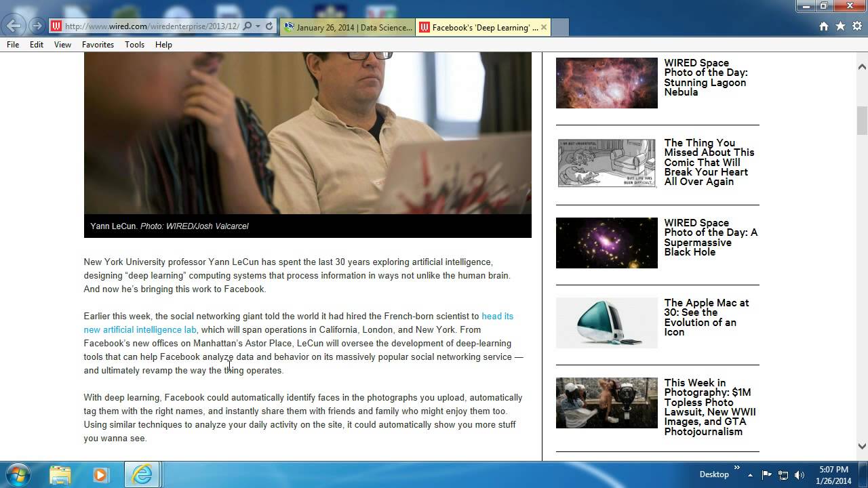Viewport: 868px width, 488px height.
Task: Click the paragraph starting 'With deep learning, Facebook'
Action: pyautogui.click(x=303, y=418)
